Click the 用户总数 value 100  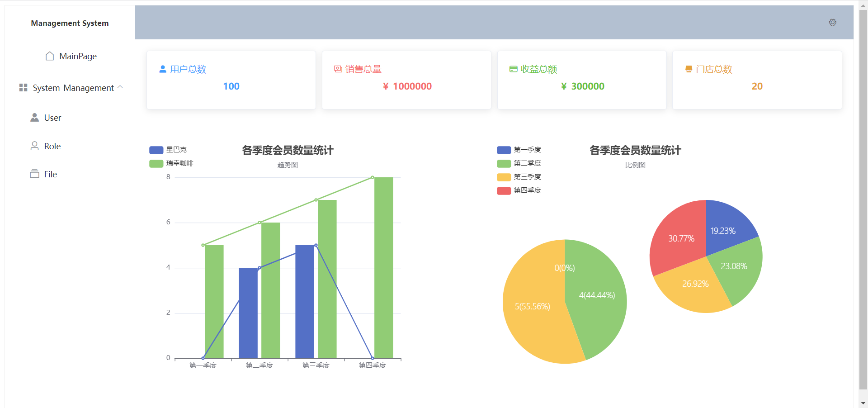pos(231,86)
